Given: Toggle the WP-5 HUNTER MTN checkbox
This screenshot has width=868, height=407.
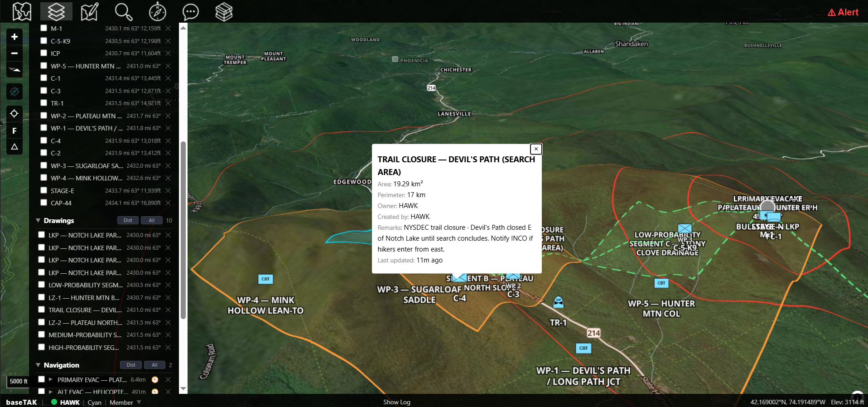Looking at the screenshot, I should coord(43,65).
